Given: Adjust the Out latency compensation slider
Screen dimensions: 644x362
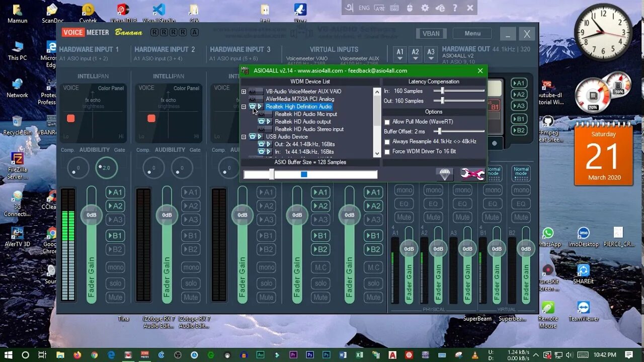Looking at the screenshot, I should [442, 101].
